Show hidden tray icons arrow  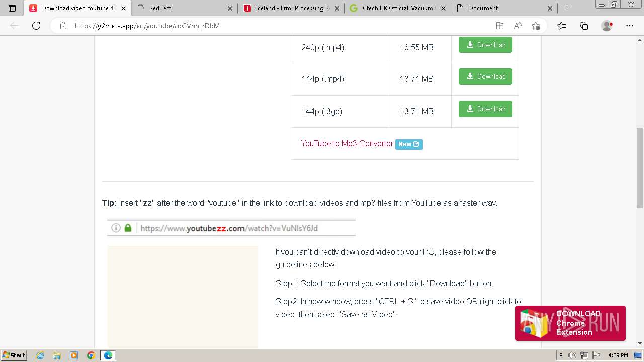pos(561,355)
